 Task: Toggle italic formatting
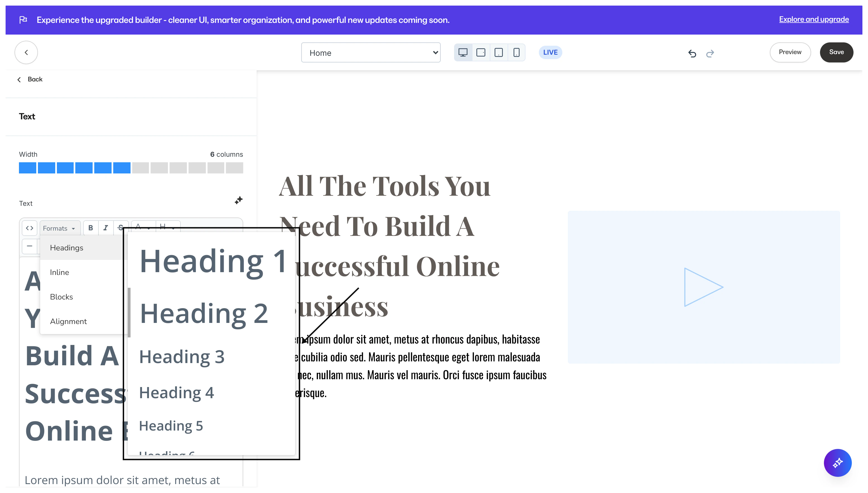106,228
